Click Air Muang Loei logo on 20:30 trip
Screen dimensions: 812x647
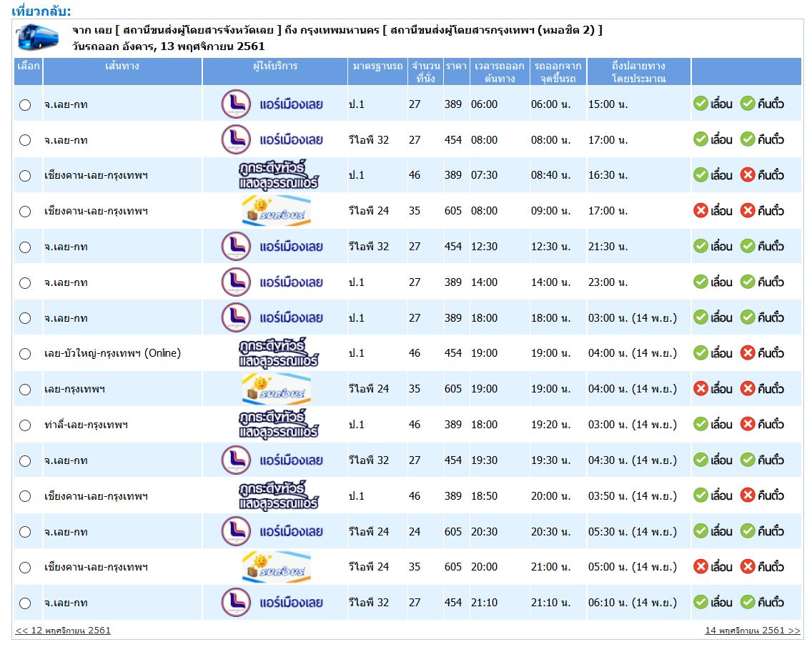[x=272, y=531]
